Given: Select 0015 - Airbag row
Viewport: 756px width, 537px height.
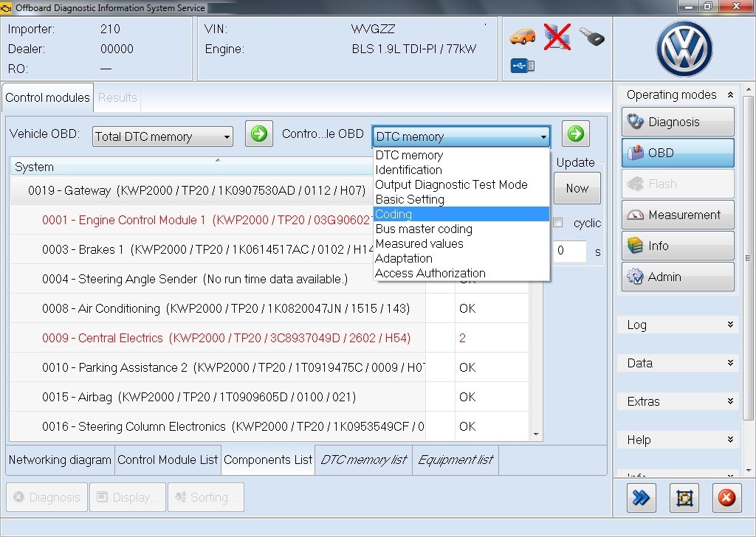Looking at the screenshot, I should tap(269, 397).
